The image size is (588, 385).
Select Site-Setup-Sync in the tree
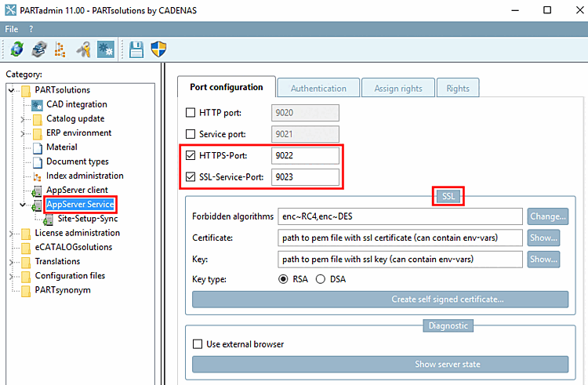(87, 219)
